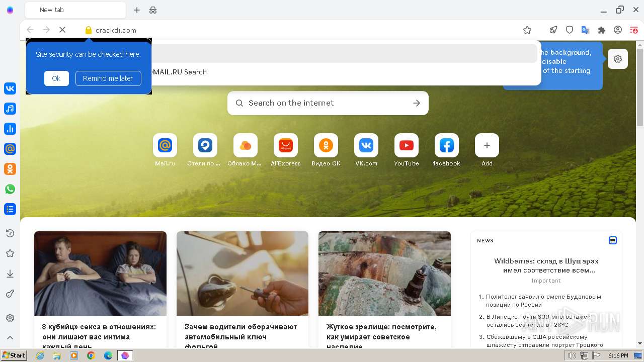Click the taskbar clock showing 6:16 PM
Viewport: 644px width, 362px height.
618,355
